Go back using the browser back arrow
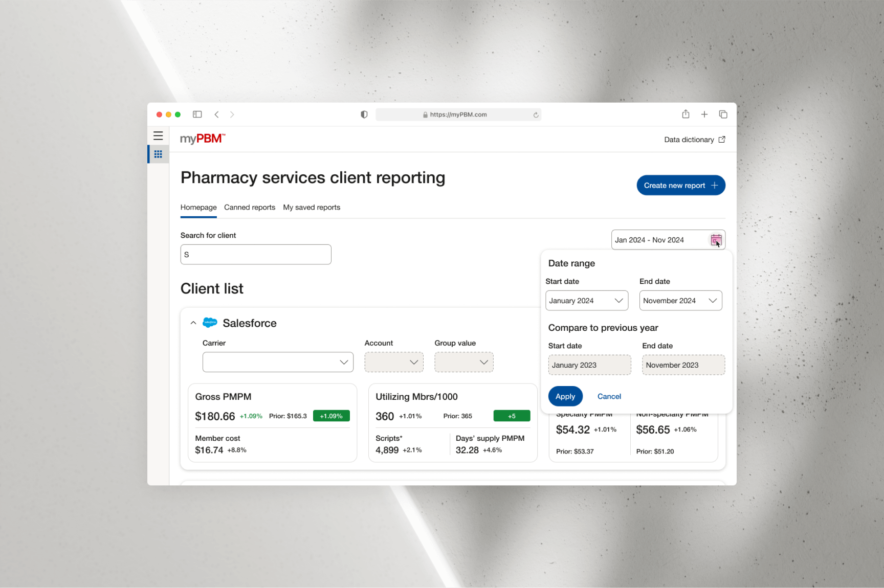The height and width of the screenshot is (588, 884). (217, 115)
